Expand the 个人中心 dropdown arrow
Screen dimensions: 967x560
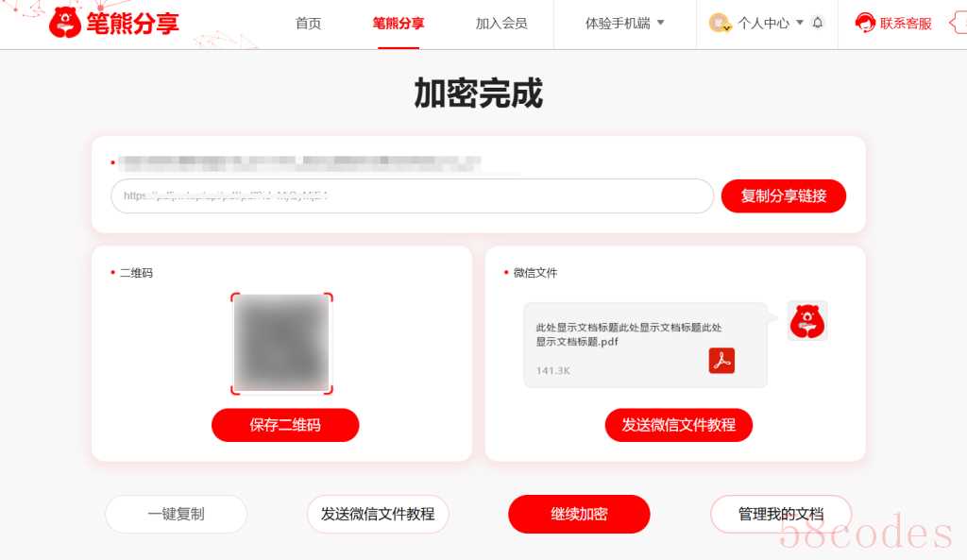point(800,23)
